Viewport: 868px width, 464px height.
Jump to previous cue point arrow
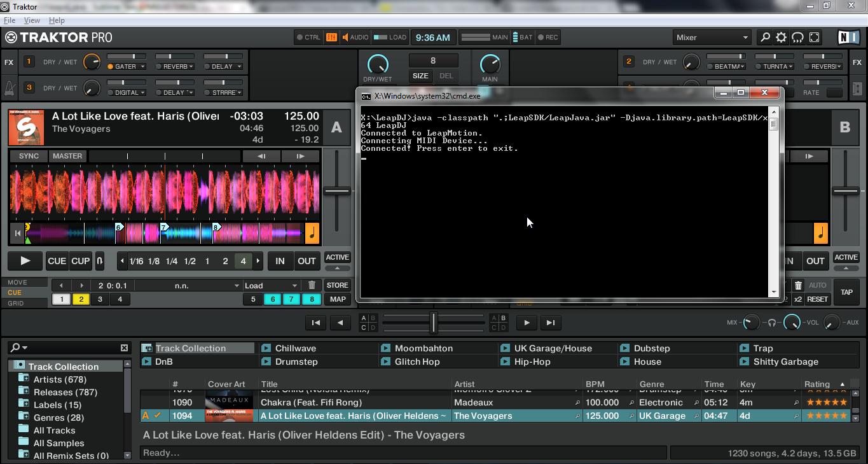click(x=61, y=285)
